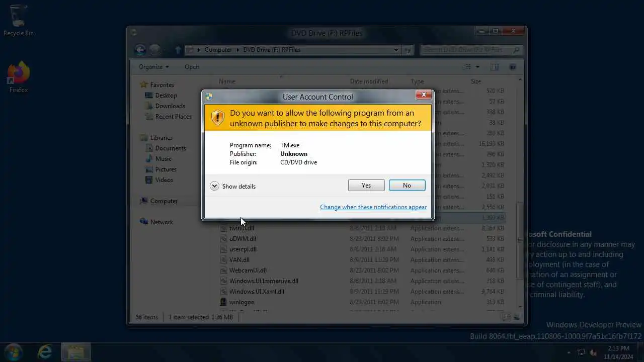Open Organize menu in Explorer toolbar
644x362 pixels.
(x=154, y=67)
